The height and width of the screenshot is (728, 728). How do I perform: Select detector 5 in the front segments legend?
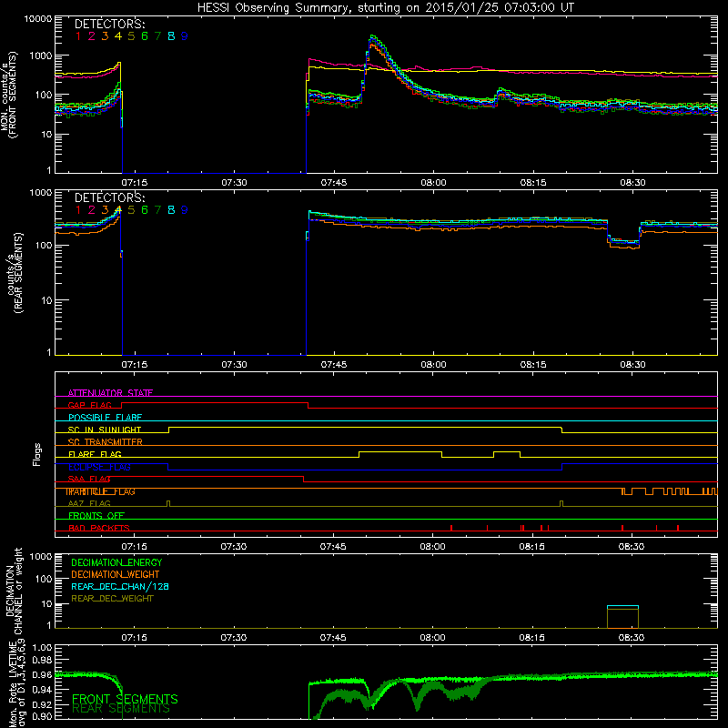(131, 36)
